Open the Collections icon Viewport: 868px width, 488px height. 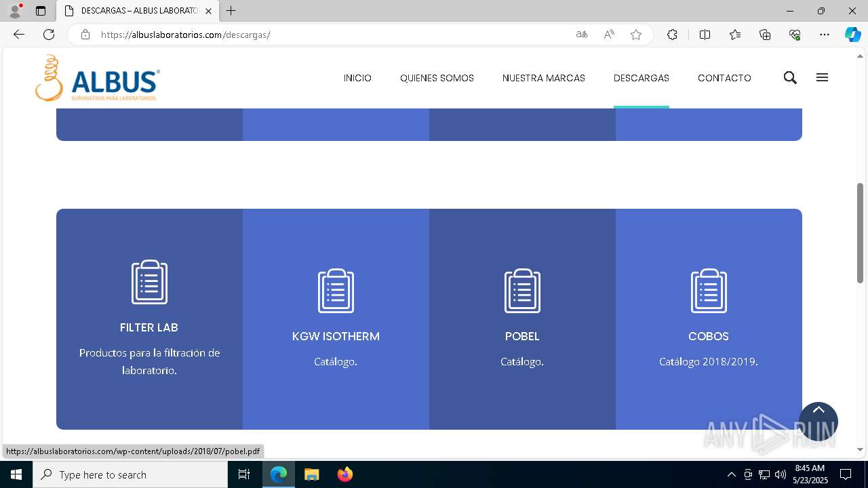click(x=765, y=35)
